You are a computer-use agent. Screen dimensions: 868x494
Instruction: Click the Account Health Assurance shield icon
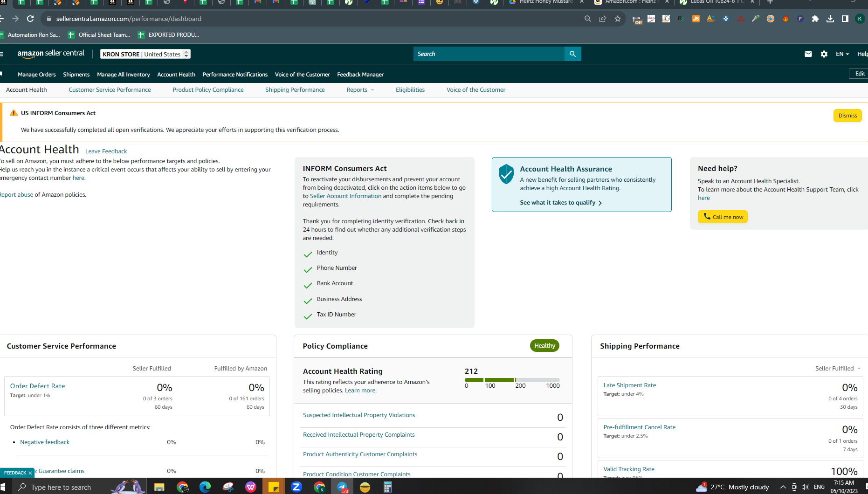(506, 174)
